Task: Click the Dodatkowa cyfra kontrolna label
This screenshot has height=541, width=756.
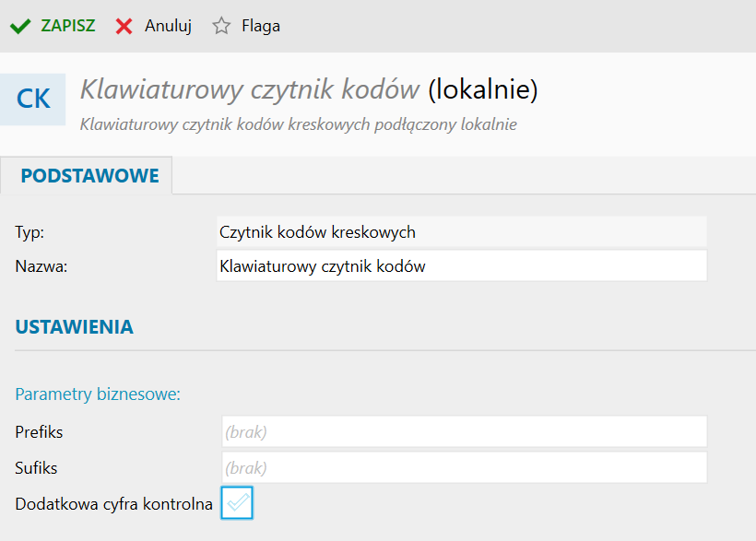Action: [x=114, y=504]
